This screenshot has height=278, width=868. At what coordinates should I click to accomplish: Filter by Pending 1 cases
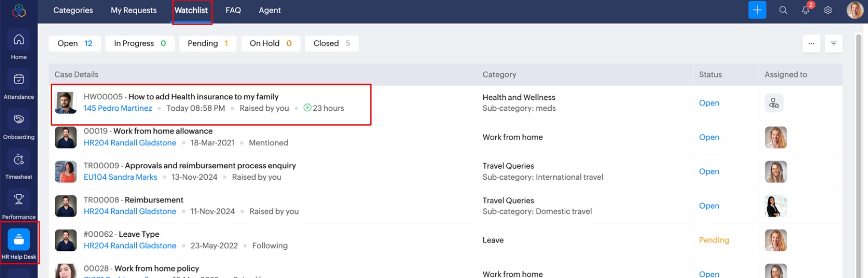(208, 43)
